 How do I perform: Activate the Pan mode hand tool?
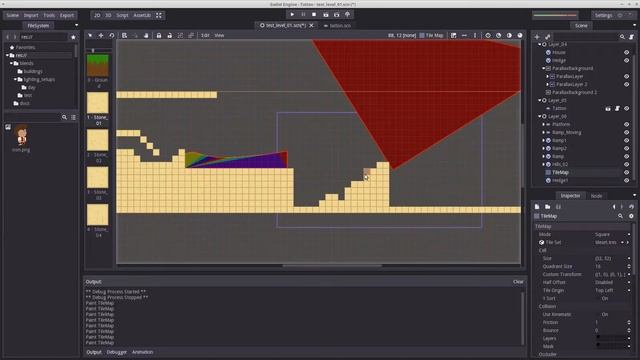click(x=146, y=36)
